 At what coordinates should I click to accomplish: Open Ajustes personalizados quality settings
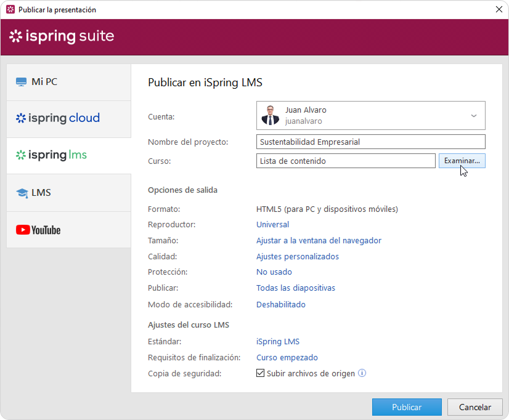[297, 257]
